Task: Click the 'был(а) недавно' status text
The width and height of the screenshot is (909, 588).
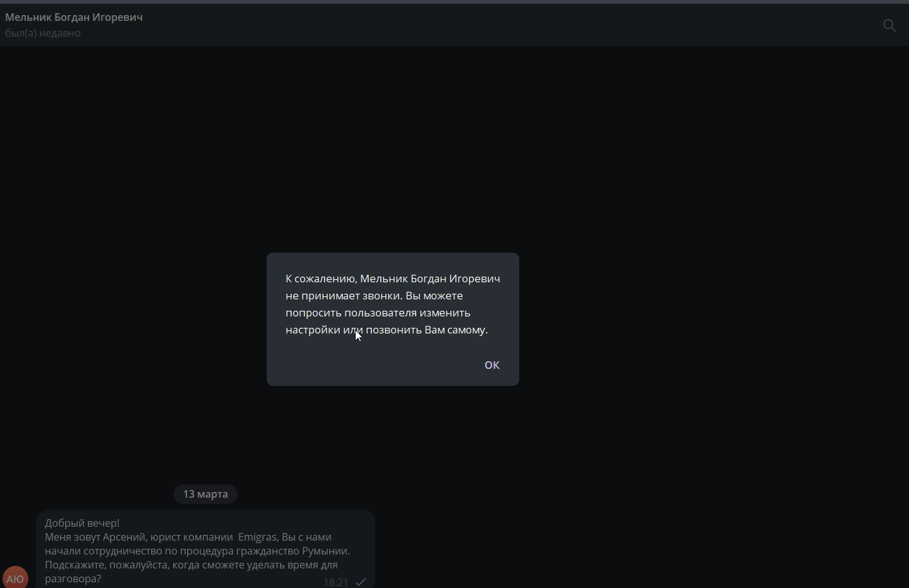Action: [x=43, y=33]
